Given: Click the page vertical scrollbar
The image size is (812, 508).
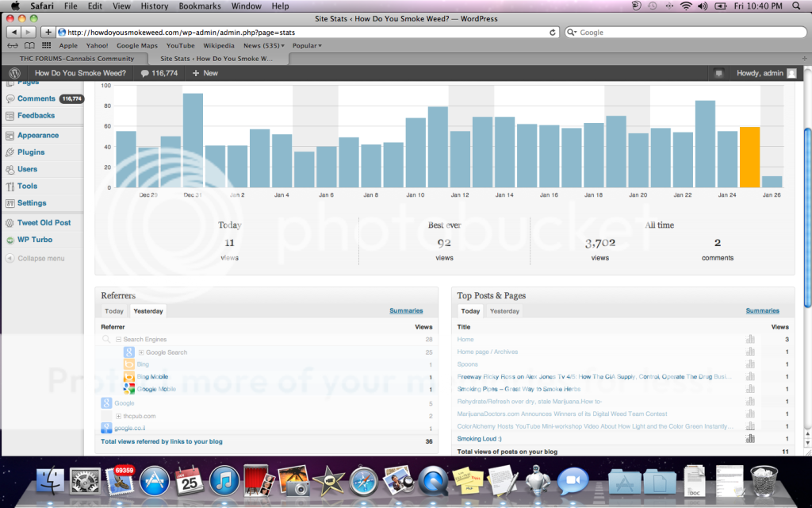Looking at the screenshot, I should [x=807, y=217].
